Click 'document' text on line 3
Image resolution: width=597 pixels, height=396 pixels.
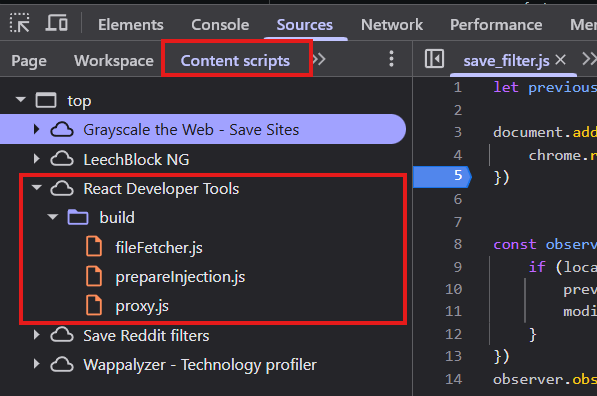point(528,132)
